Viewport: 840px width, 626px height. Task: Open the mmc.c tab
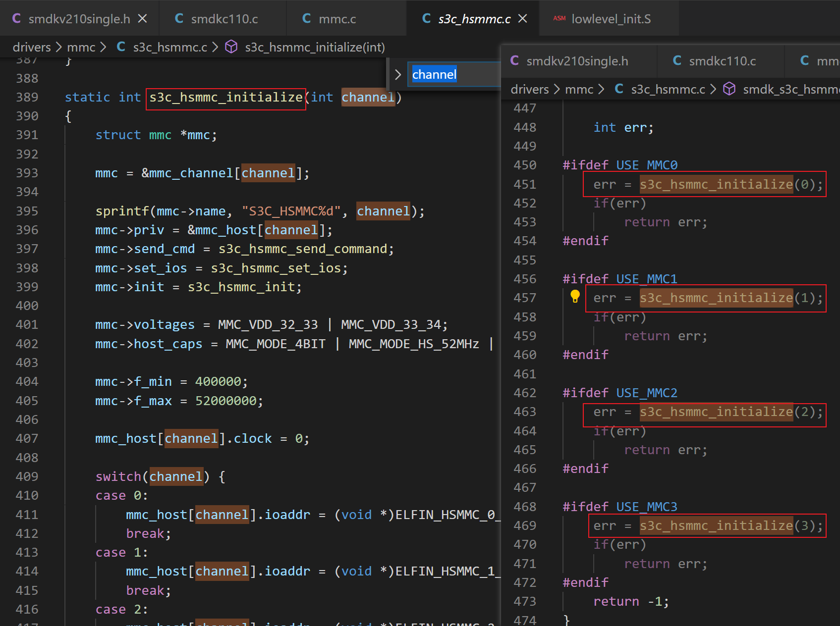337,19
